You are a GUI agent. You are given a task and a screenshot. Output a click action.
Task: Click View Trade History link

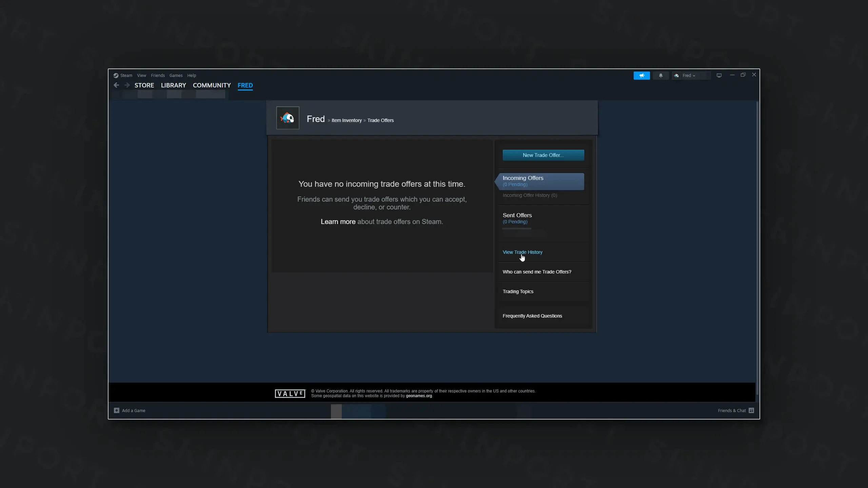coord(522,252)
